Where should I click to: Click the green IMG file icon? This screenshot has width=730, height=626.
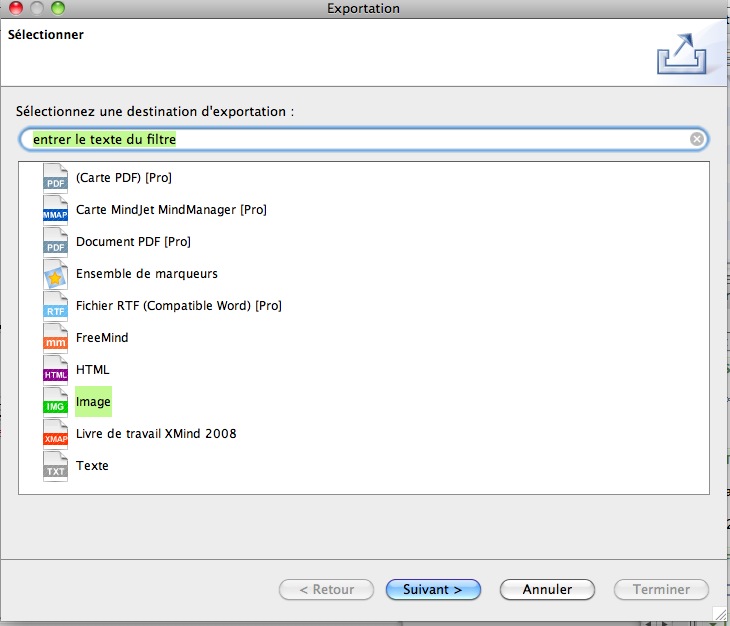55,401
